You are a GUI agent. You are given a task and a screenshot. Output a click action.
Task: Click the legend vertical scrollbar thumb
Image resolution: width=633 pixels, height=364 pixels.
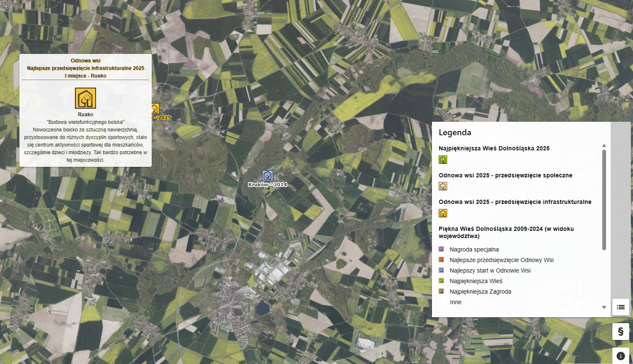(x=604, y=200)
